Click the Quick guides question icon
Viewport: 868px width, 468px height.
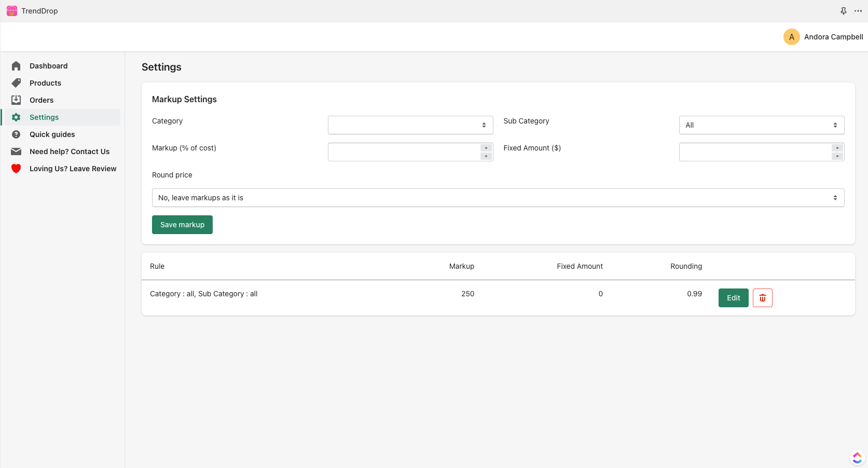click(x=16, y=134)
